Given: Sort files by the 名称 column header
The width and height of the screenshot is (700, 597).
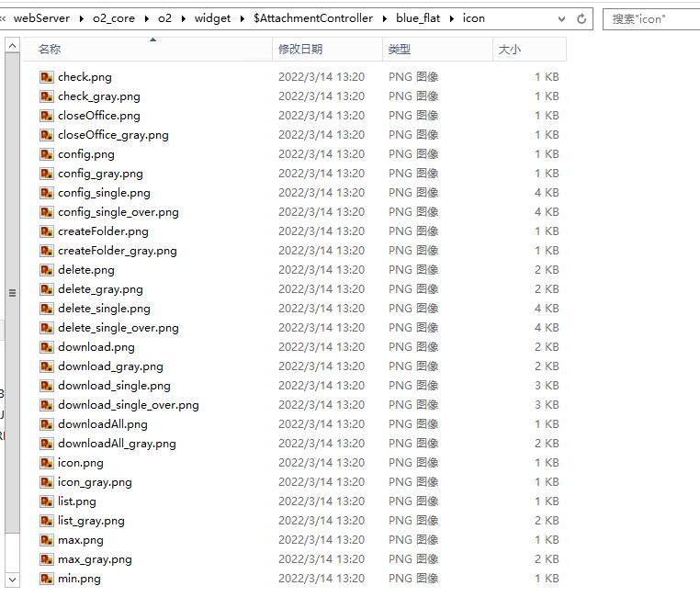Looking at the screenshot, I should click(x=148, y=49).
